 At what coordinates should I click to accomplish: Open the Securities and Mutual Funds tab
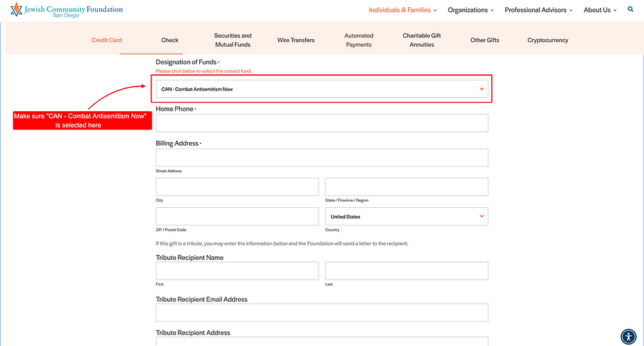(233, 40)
